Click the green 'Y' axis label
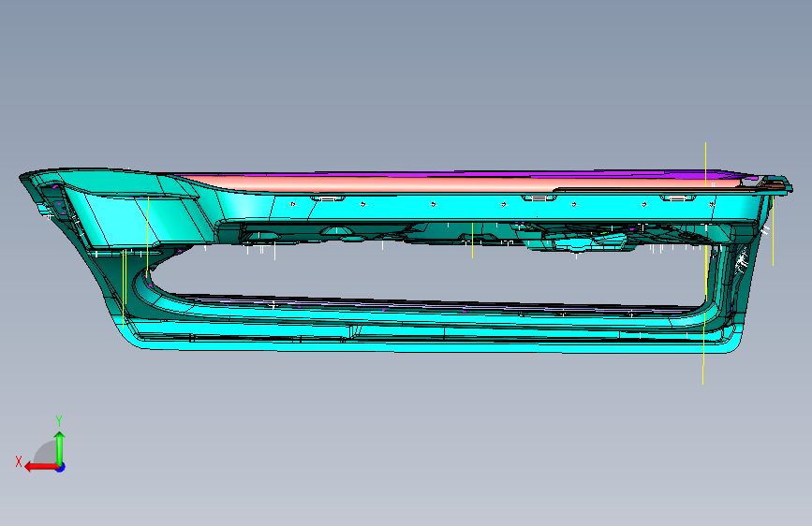The image size is (812, 526). 59,421
